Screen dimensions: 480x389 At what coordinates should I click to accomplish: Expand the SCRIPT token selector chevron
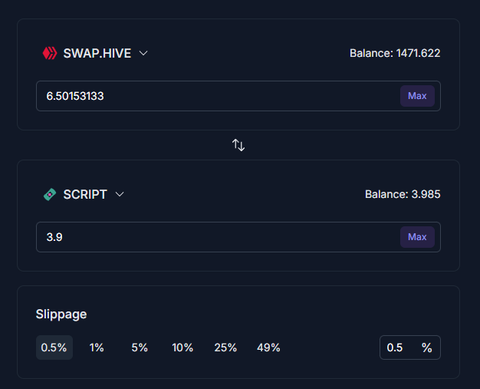pyautogui.click(x=119, y=194)
